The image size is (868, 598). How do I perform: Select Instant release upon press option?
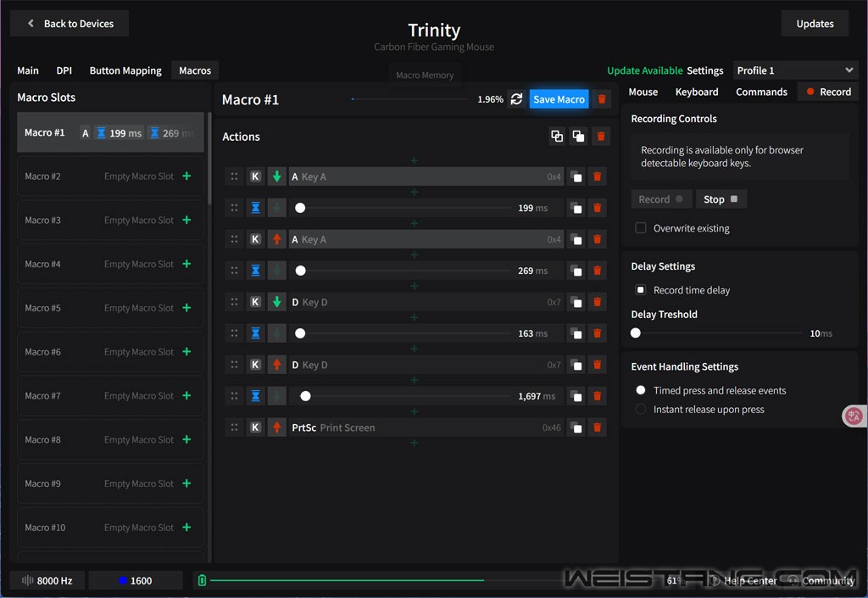(641, 409)
